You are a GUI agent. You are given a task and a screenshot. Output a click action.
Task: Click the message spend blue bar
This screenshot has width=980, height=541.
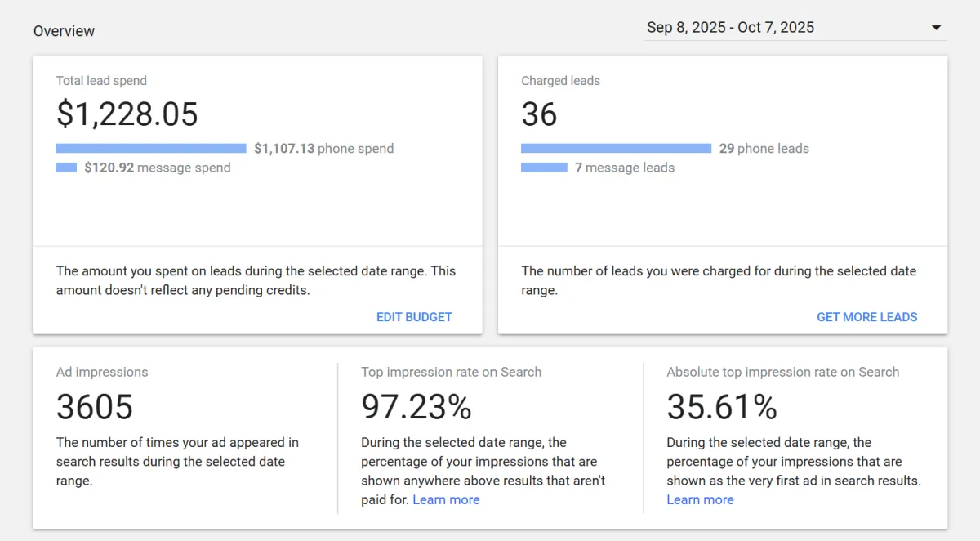(66, 168)
